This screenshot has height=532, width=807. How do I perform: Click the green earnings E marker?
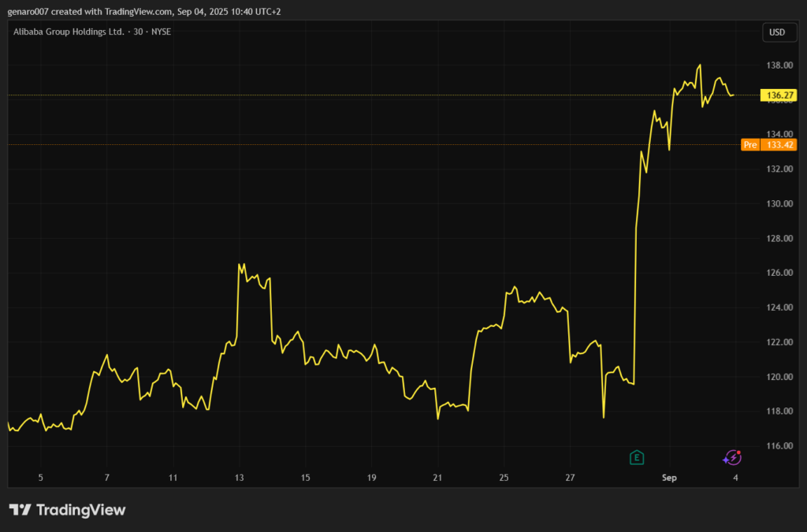[637, 457]
